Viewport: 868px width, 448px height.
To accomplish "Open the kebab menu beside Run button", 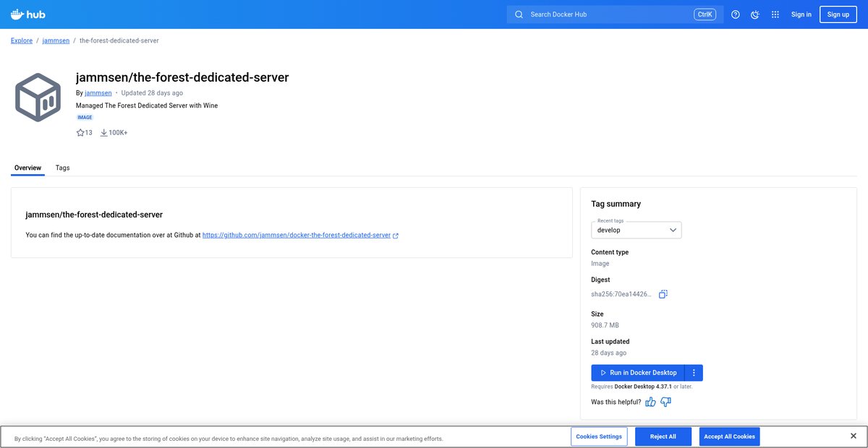I will 694,373.
